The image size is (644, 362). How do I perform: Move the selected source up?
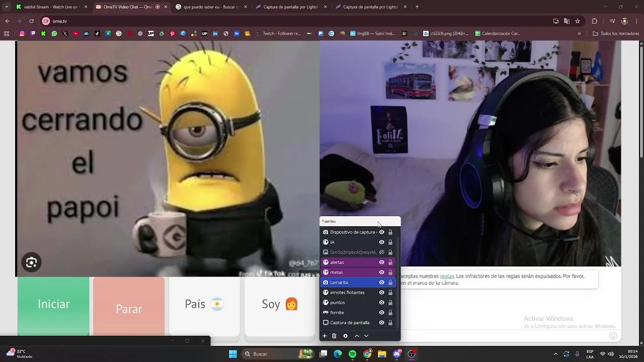(x=357, y=336)
